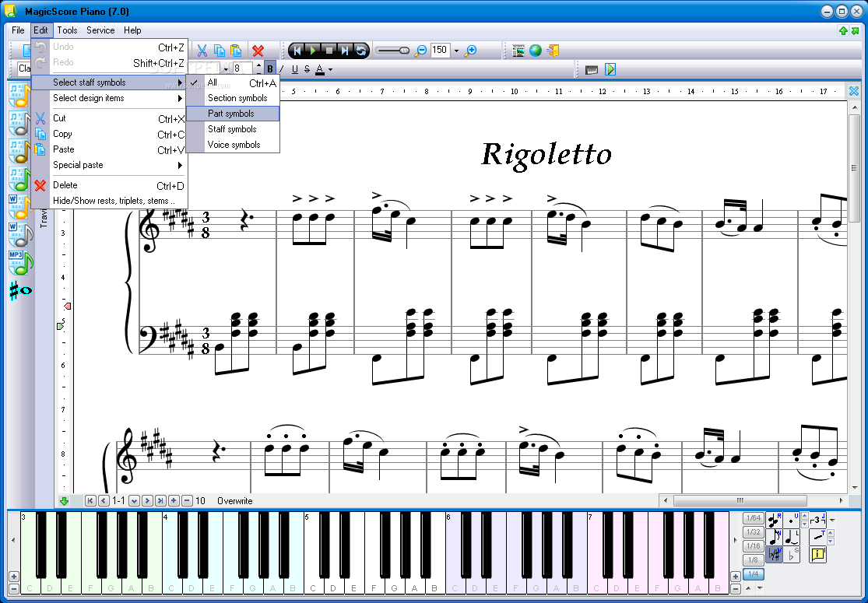Open the Edit menu

40,30
